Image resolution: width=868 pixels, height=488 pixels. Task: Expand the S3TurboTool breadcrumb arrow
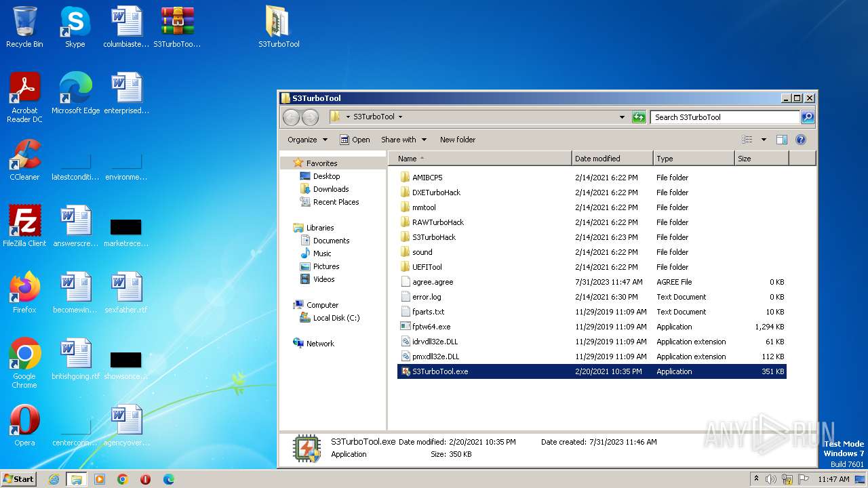[401, 117]
